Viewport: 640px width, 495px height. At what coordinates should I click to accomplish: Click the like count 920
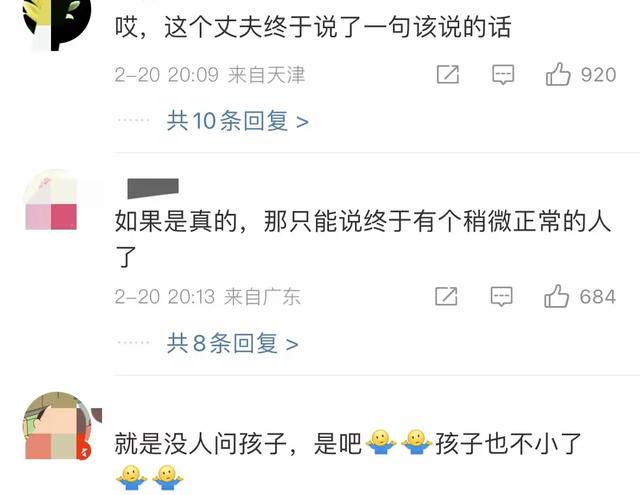tap(598, 75)
